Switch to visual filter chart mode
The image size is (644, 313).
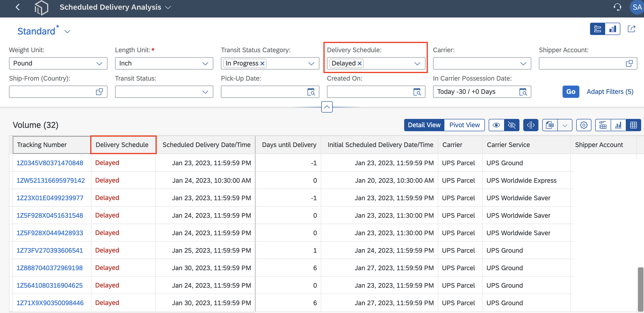click(613, 29)
